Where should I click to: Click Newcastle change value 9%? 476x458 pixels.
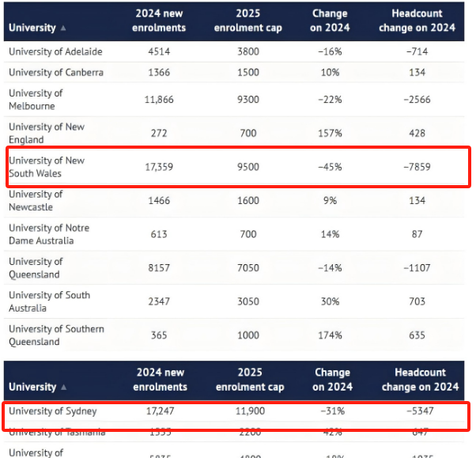330,201
